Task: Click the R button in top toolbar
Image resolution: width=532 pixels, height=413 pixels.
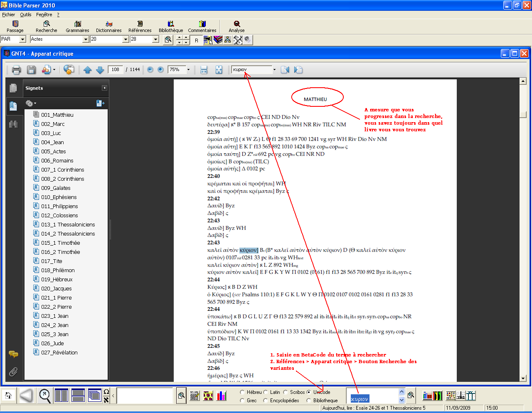Action: (197, 40)
